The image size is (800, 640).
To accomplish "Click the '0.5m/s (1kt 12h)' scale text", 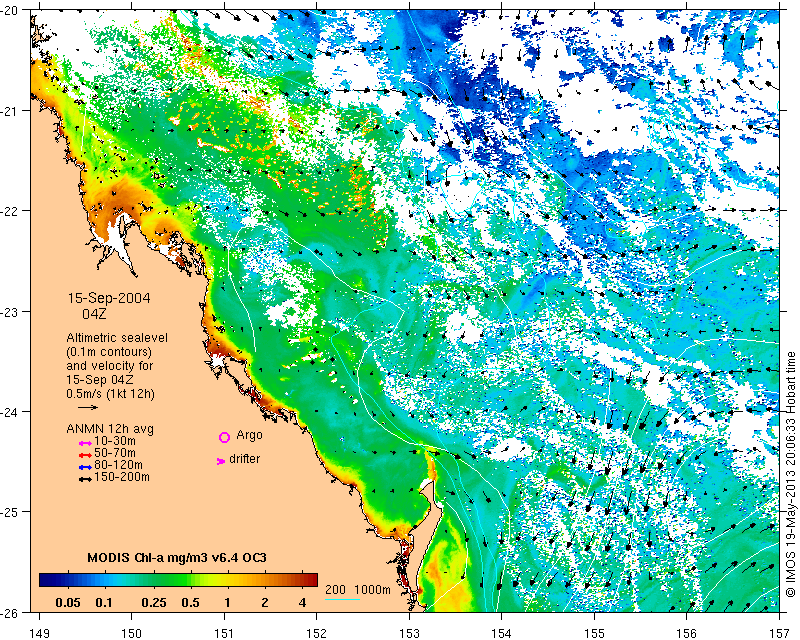I will (110, 394).
